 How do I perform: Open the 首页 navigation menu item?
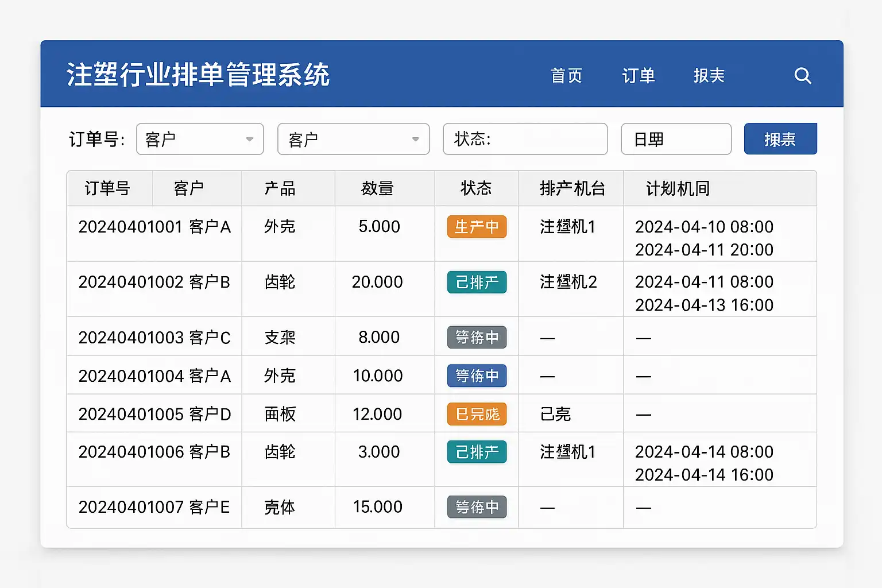(x=566, y=76)
